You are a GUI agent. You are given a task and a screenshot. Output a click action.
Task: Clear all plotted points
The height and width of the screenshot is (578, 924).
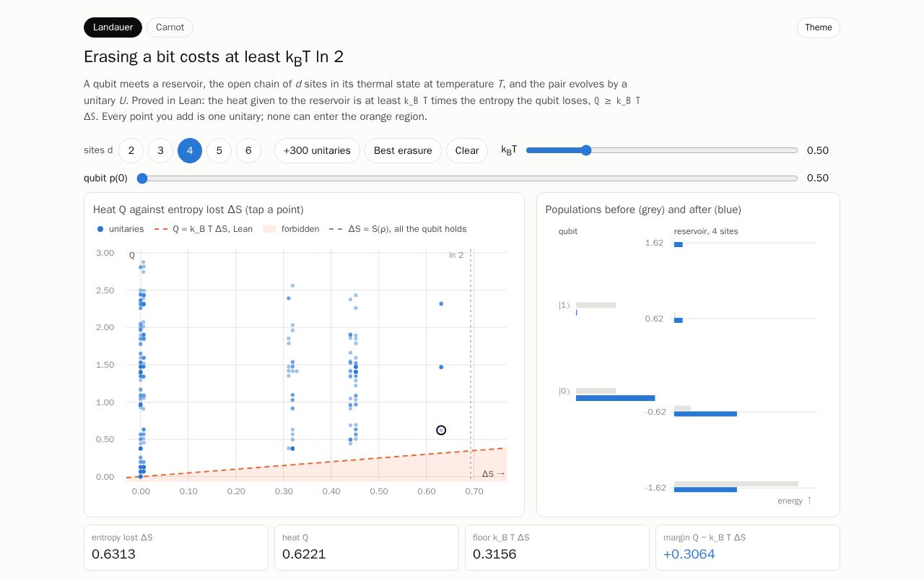[x=467, y=150]
